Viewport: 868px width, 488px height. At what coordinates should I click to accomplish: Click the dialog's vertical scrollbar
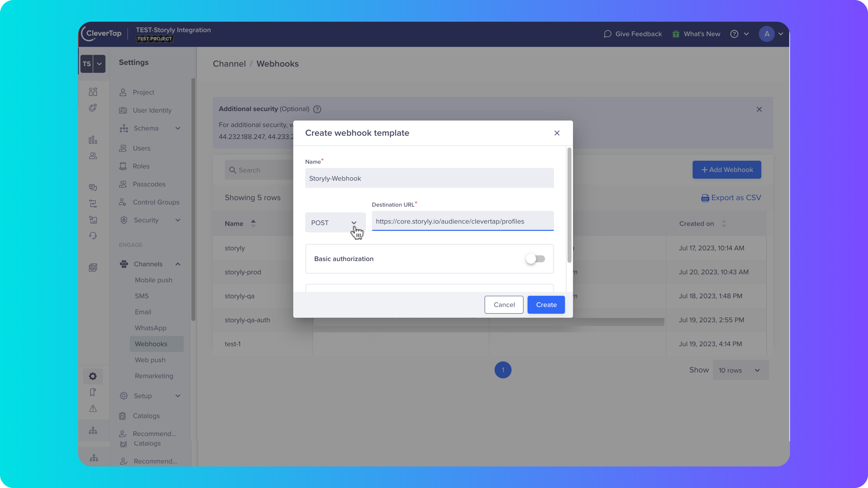click(569, 205)
